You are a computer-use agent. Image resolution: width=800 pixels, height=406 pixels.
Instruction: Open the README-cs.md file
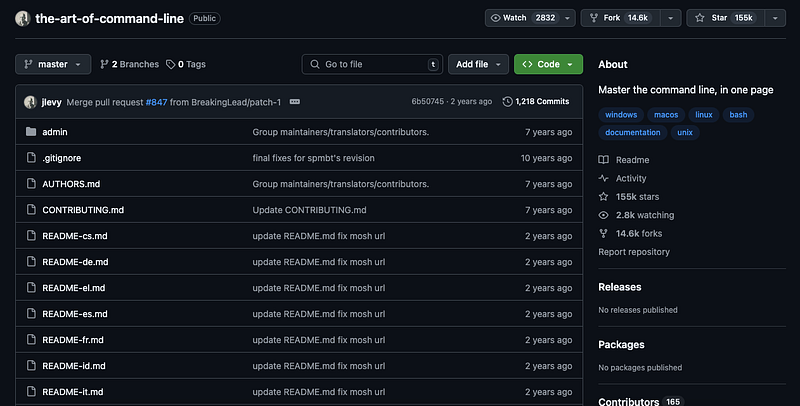(x=74, y=236)
